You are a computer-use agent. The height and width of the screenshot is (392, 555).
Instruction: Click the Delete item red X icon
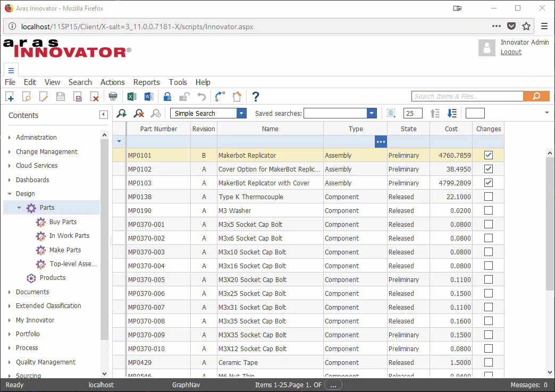[x=95, y=97]
